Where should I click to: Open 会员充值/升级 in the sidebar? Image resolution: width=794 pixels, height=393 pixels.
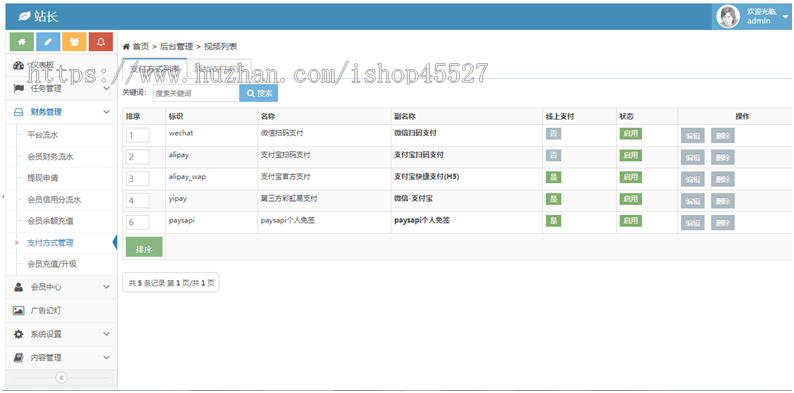click(x=52, y=264)
